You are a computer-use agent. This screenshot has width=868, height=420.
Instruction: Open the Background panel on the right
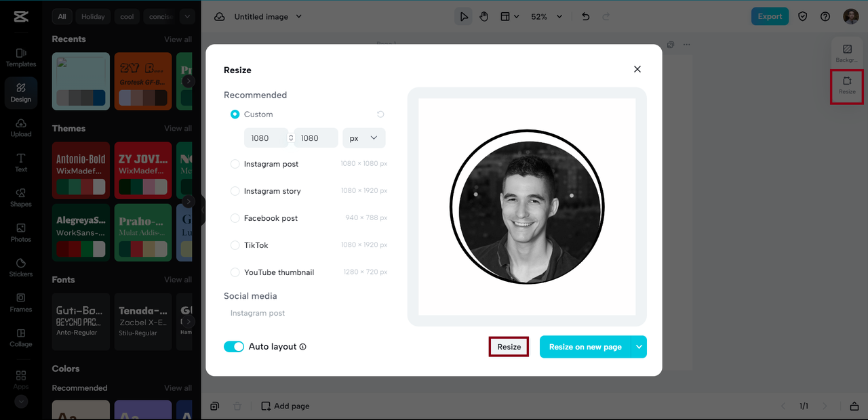click(x=847, y=54)
